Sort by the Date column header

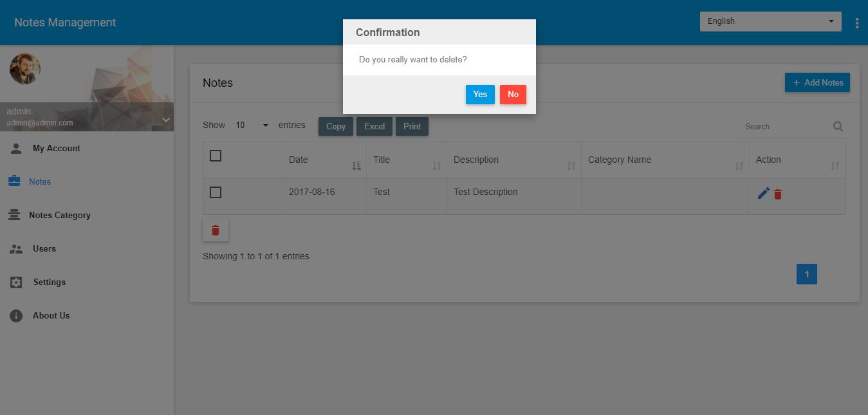coord(324,160)
